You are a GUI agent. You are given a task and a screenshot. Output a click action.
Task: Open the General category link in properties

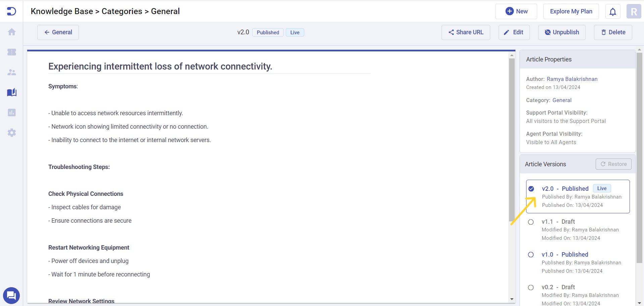[x=562, y=100]
